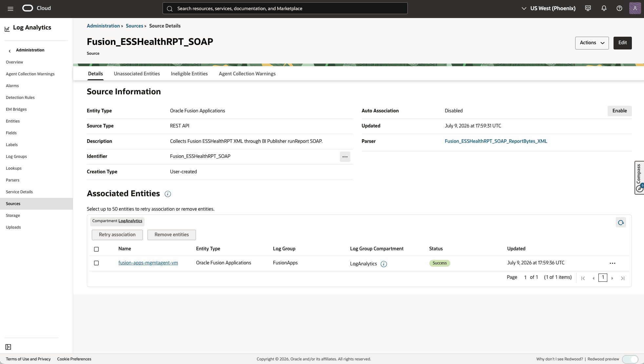
Task: Show LogAnalytics compartment info icon
Action: [384, 264]
